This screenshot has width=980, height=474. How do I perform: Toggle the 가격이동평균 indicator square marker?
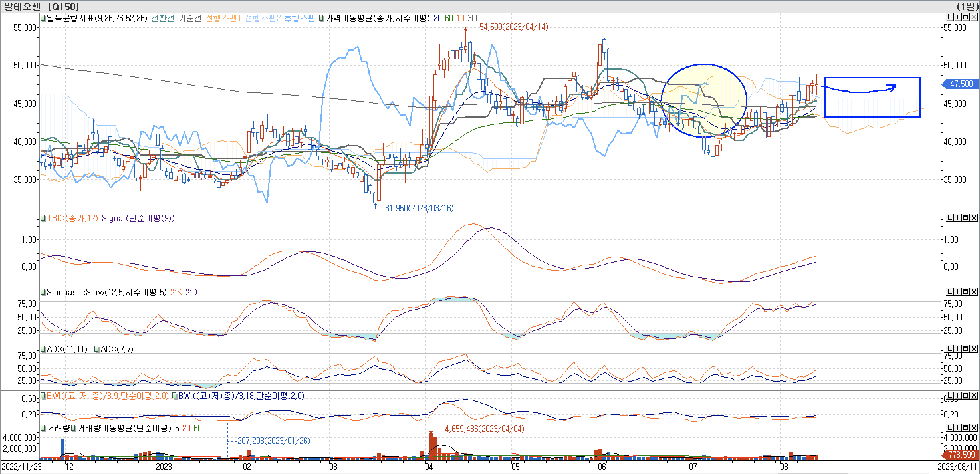click(322, 18)
